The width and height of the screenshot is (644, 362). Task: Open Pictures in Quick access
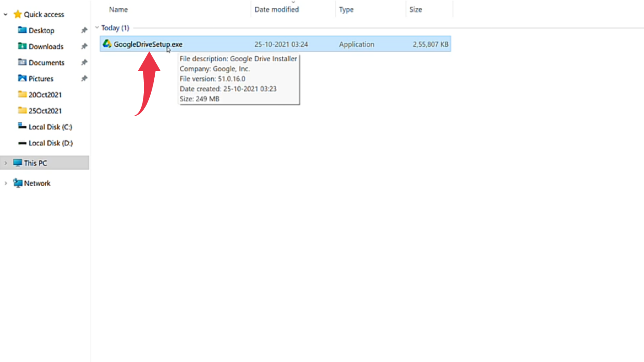click(x=41, y=79)
